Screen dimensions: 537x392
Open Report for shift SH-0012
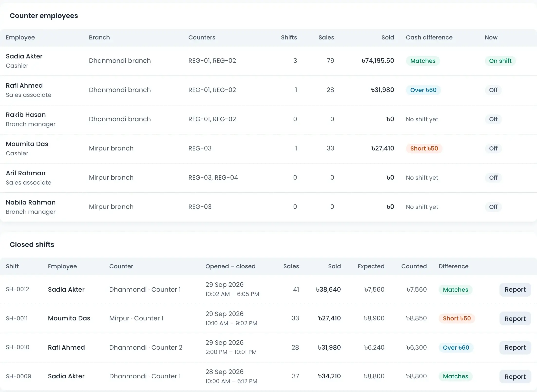coord(515,289)
